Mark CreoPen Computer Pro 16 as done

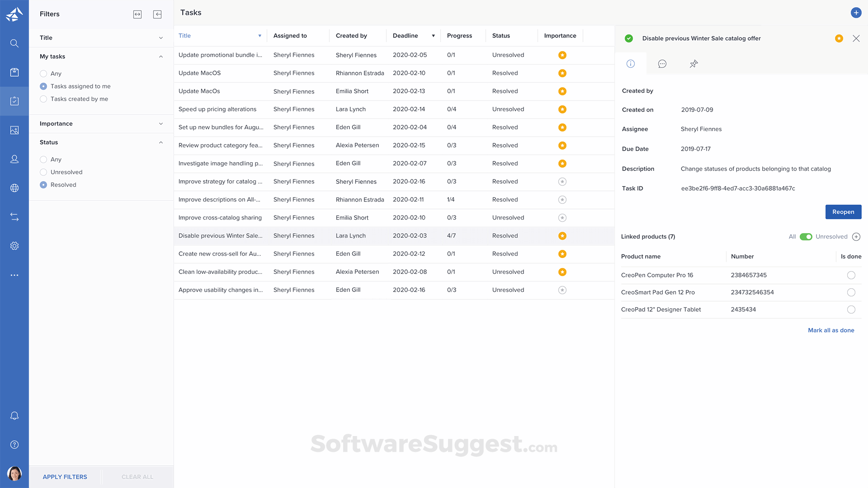(851, 275)
